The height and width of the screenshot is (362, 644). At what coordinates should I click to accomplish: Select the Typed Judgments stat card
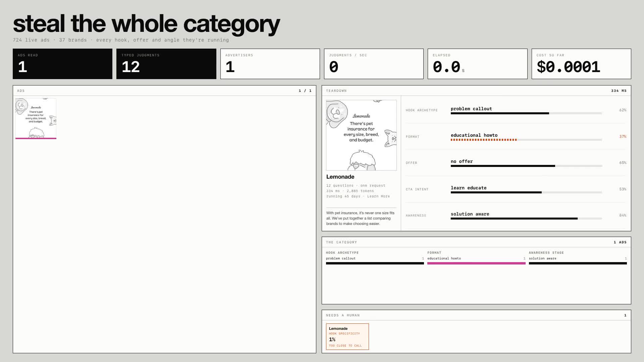(x=166, y=64)
